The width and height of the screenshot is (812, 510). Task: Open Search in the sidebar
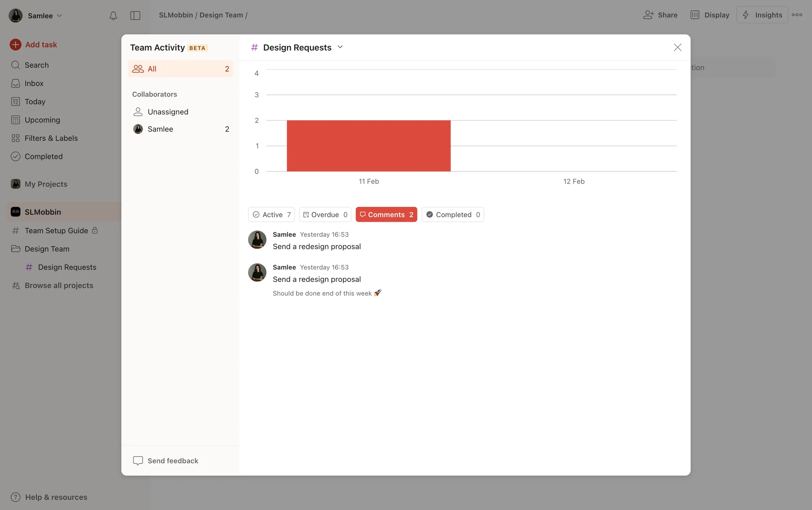point(36,65)
